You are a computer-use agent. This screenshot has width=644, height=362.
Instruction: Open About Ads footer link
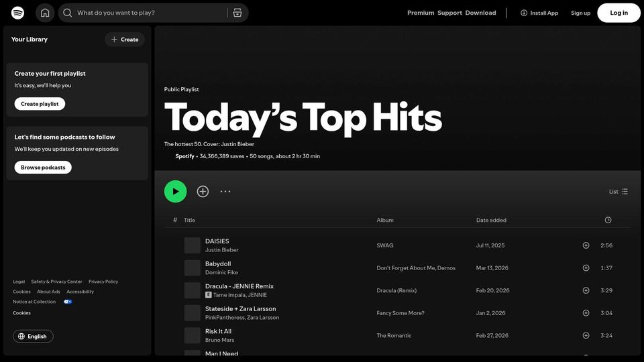coord(48,292)
